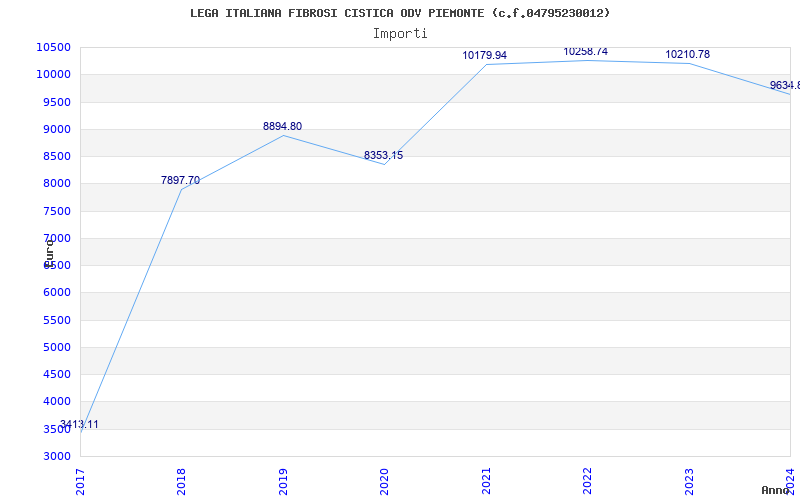The width and height of the screenshot is (800, 500).
Task: Select data label 8353.15
Action: 383,156
